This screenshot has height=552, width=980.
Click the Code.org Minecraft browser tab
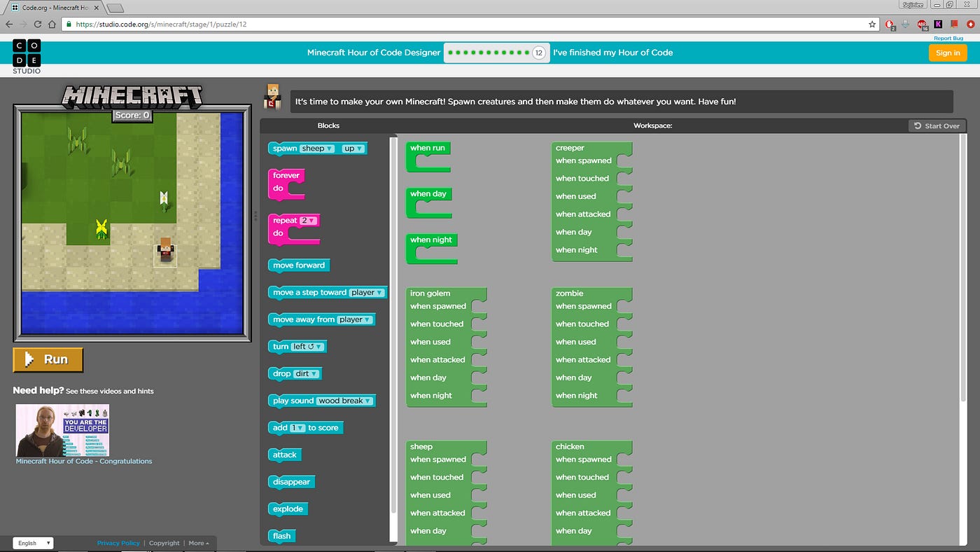[x=55, y=7]
